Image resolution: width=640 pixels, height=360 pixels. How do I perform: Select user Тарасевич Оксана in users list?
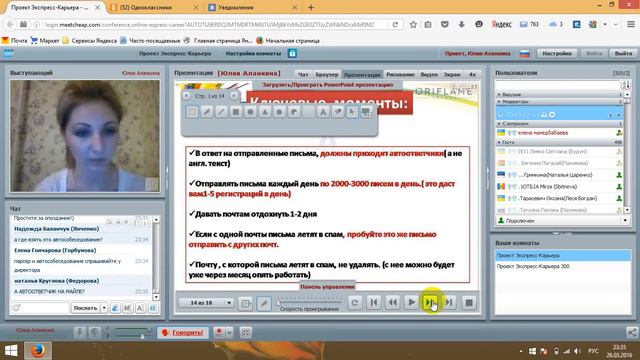559,198
